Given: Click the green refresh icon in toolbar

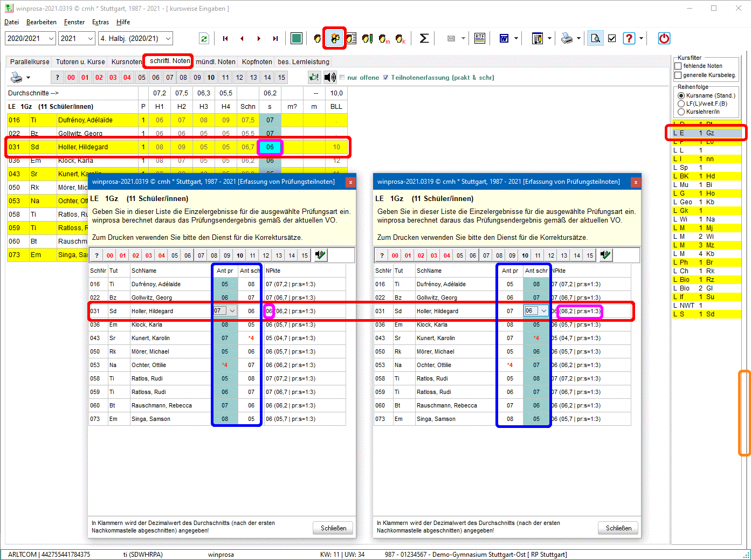Looking at the screenshot, I should point(204,38).
